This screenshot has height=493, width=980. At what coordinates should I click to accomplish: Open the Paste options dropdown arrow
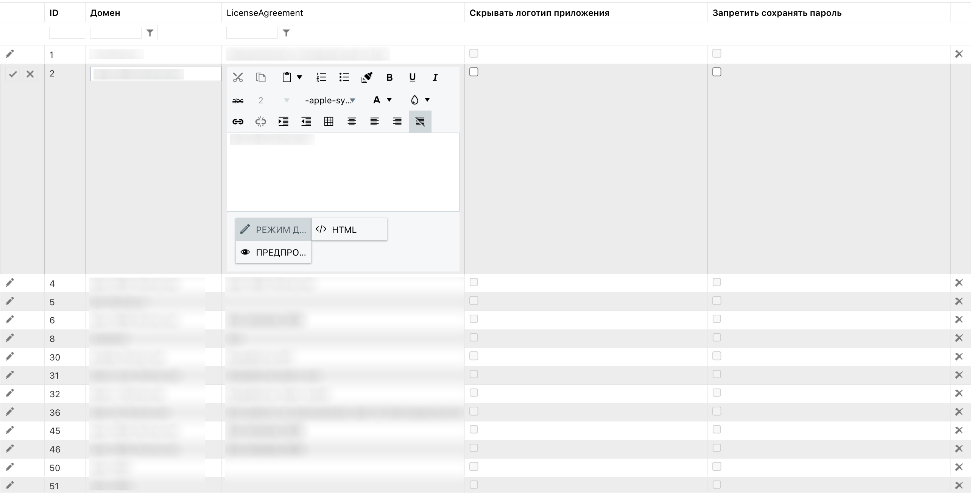click(x=300, y=78)
